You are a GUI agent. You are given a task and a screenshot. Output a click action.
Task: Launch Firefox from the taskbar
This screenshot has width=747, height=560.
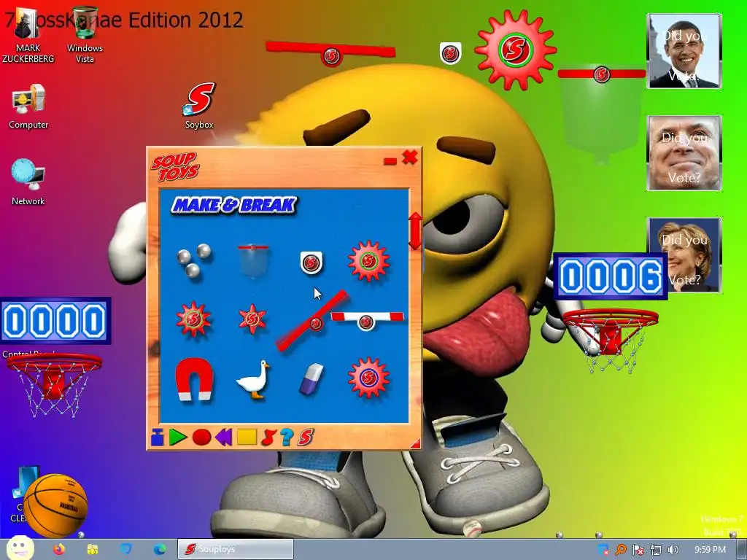pyautogui.click(x=59, y=549)
